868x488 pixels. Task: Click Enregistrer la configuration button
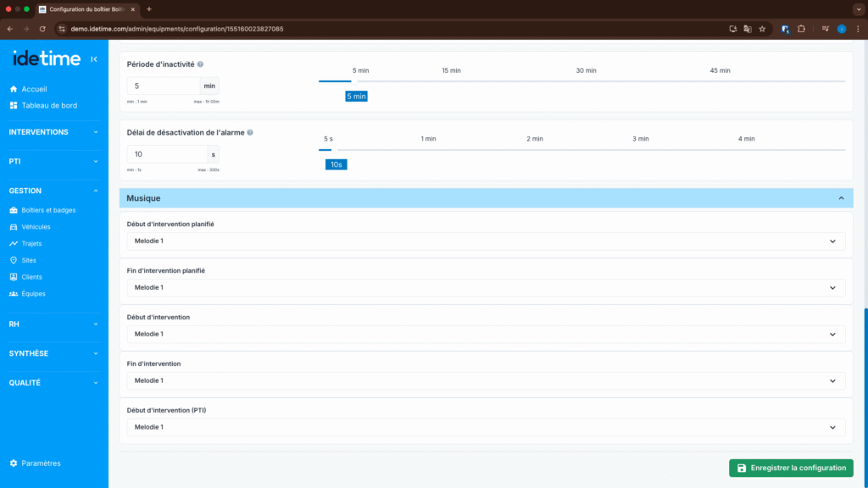(791, 468)
